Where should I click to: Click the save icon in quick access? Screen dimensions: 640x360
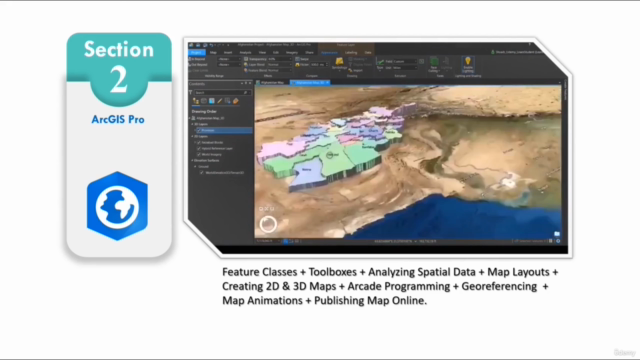[x=198, y=45]
